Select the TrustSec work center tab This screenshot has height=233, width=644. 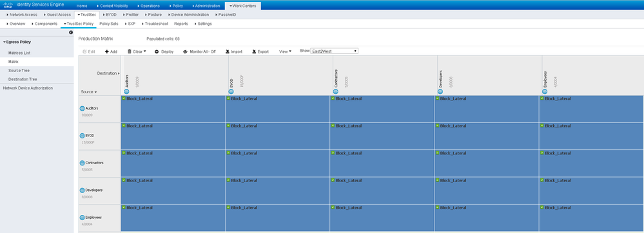(x=86, y=15)
